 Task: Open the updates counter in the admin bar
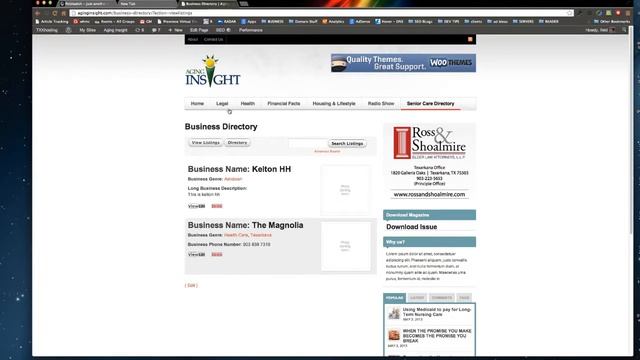[140, 30]
